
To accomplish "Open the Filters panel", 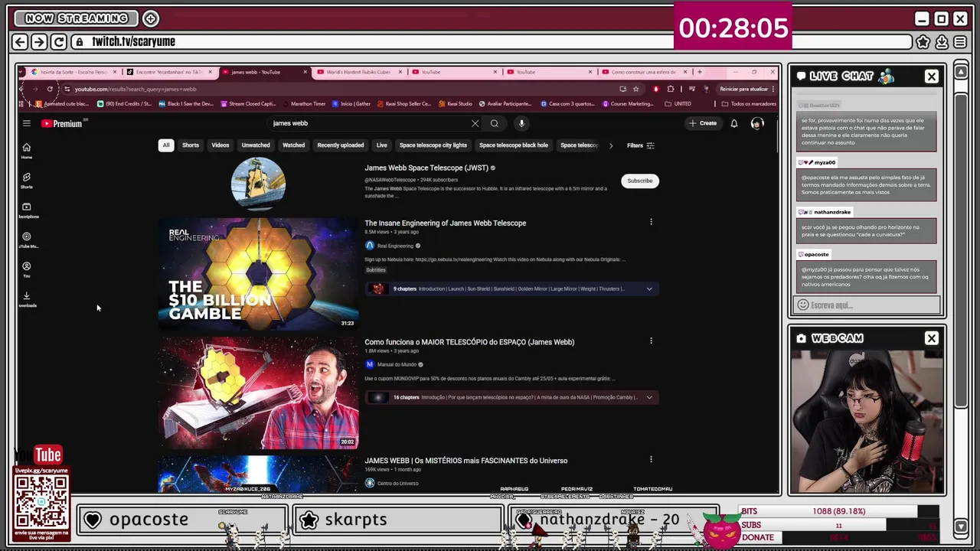I will point(641,145).
